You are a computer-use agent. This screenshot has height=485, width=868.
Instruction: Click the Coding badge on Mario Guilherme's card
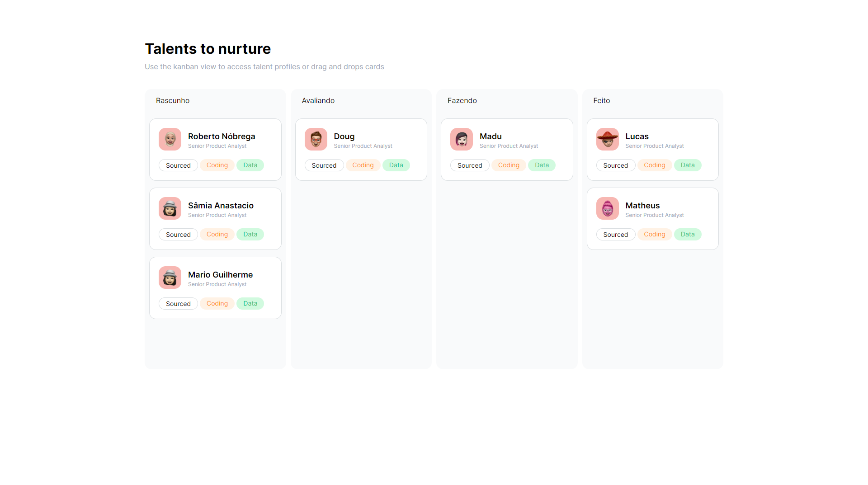click(x=217, y=303)
